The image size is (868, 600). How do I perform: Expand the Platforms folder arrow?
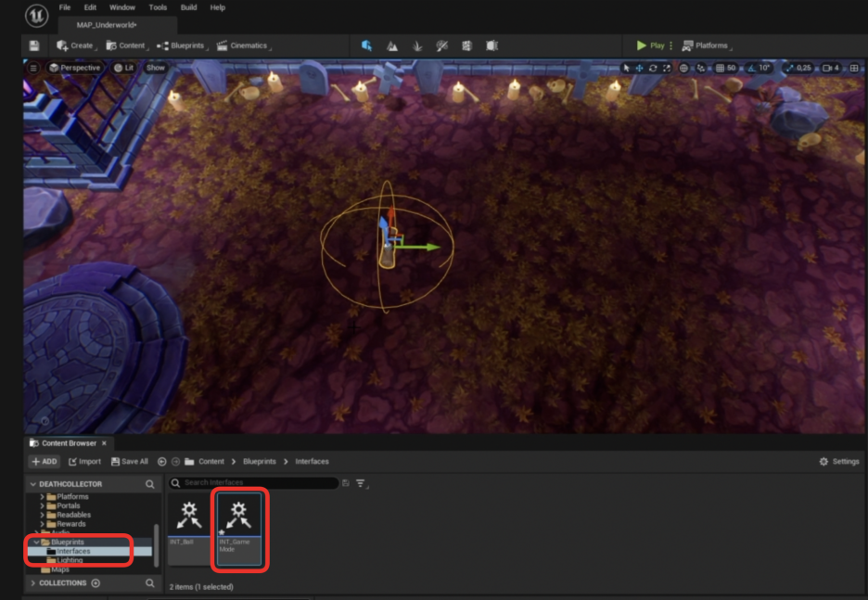(x=42, y=496)
